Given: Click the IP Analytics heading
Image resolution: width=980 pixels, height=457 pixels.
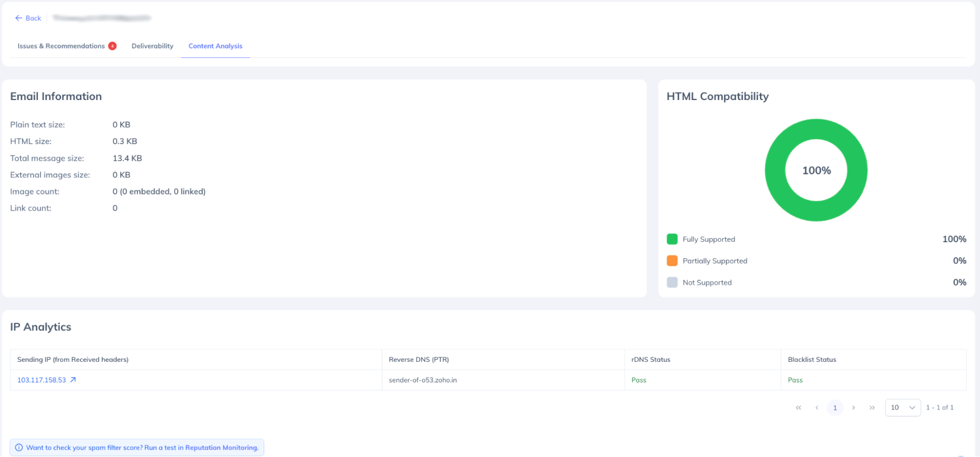Looking at the screenshot, I should coord(41,327).
